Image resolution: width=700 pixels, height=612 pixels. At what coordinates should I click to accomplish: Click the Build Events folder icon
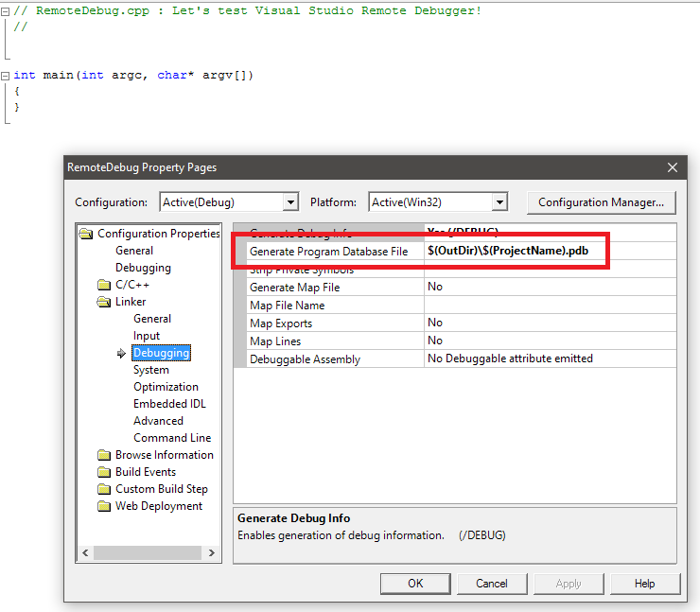104,472
